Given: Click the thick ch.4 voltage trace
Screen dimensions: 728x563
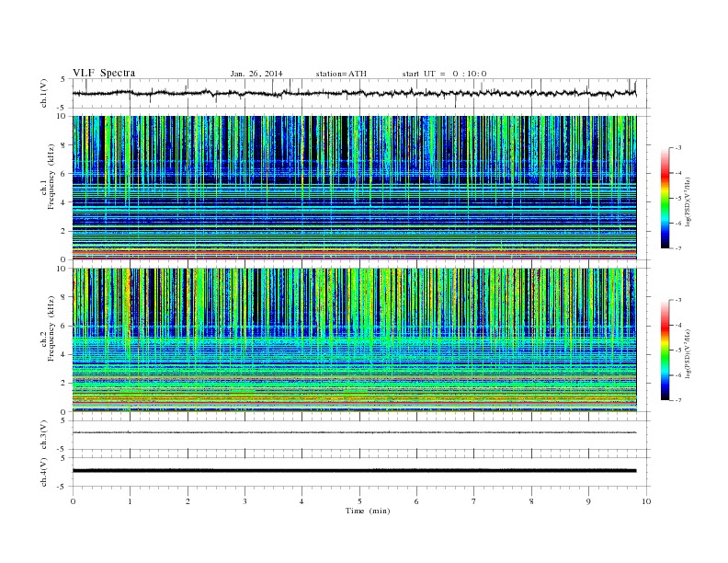Looking at the screenshot, I should [x=354, y=471].
